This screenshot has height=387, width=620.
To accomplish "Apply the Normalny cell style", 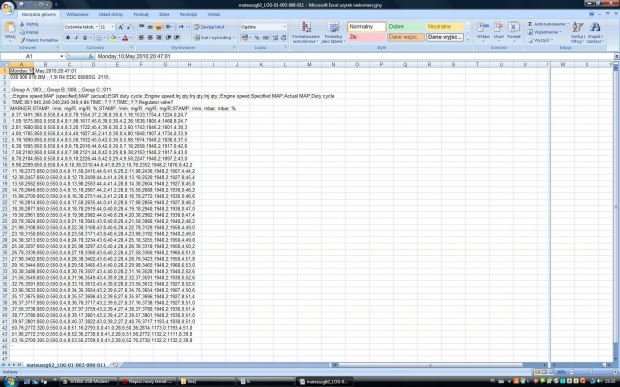I will [367, 26].
